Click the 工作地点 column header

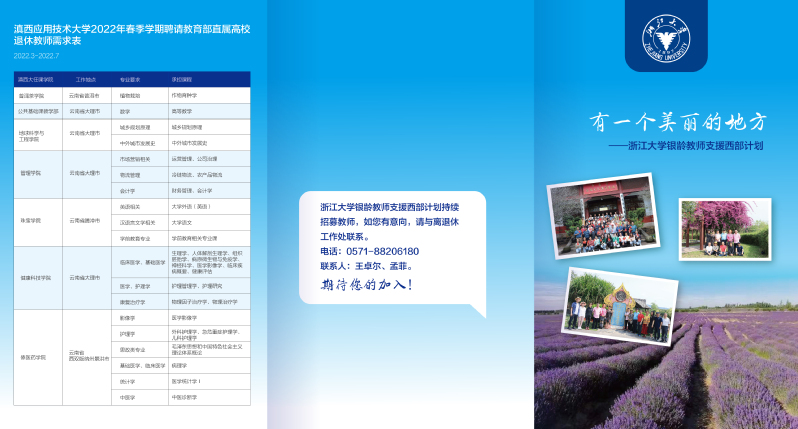click(86, 78)
